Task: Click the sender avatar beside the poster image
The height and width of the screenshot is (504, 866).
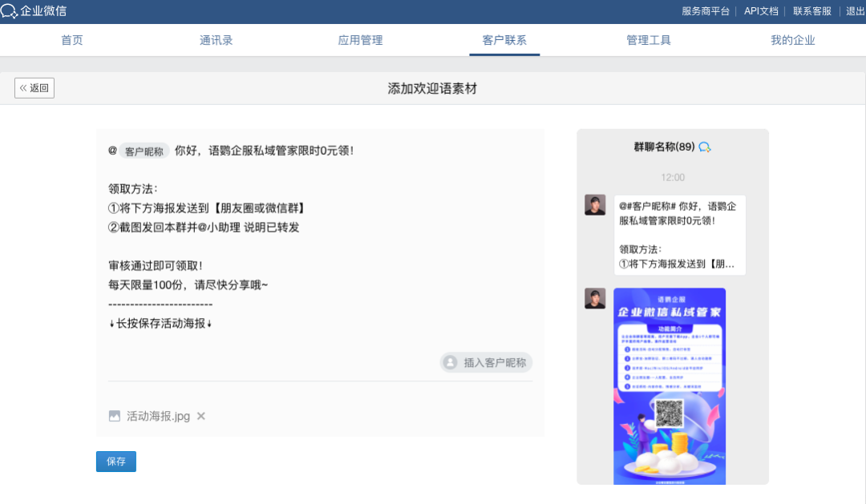Action: point(595,298)
